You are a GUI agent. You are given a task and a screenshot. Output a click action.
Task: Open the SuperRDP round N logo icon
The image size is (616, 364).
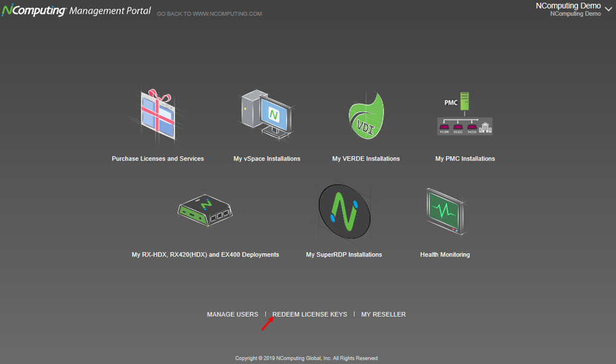[x=344, y=212]
